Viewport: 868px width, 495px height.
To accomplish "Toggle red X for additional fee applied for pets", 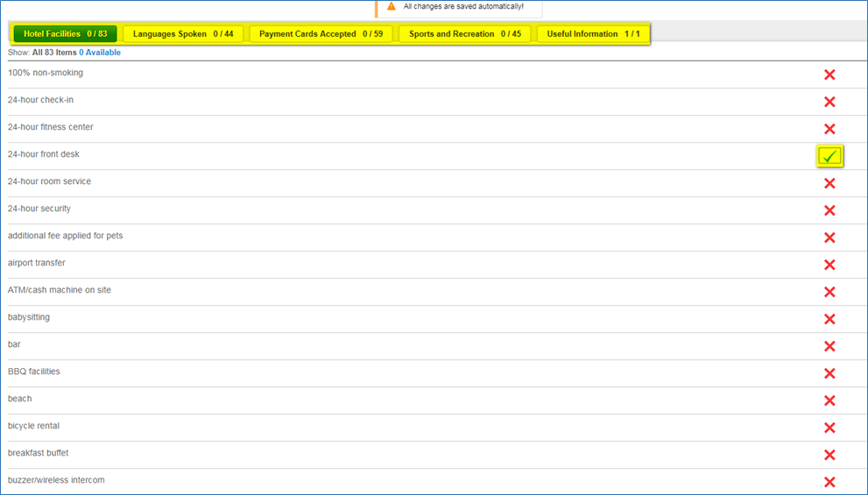I will point(829,237).
